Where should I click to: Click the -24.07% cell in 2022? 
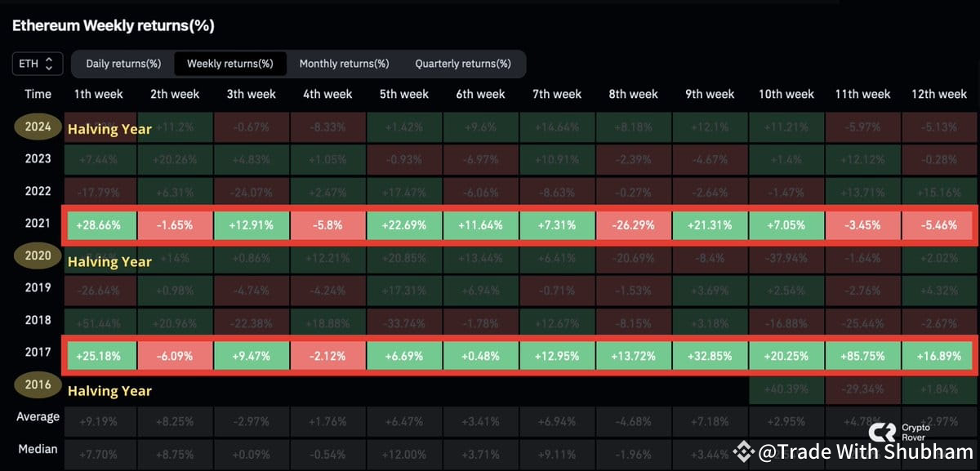251,193
